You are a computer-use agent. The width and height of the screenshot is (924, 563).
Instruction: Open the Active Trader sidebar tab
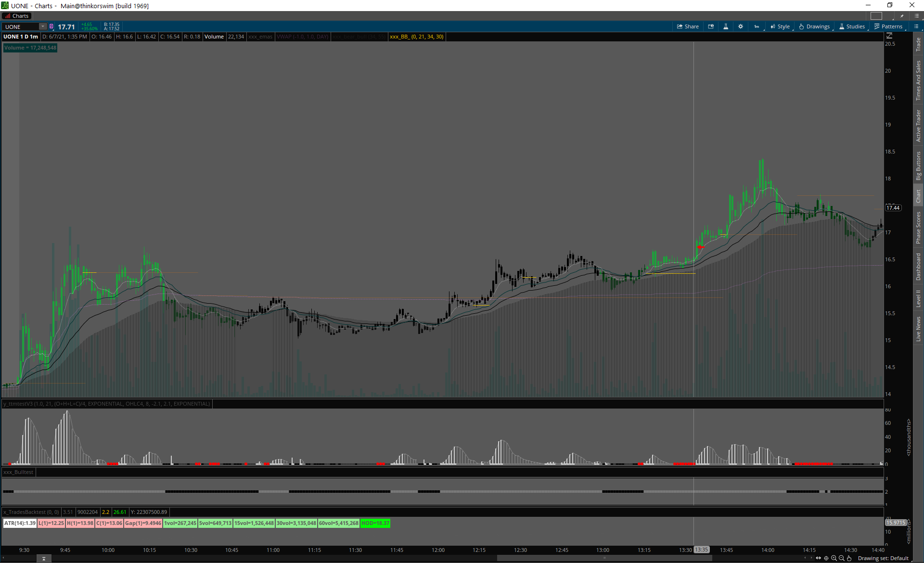pos(918,126)
